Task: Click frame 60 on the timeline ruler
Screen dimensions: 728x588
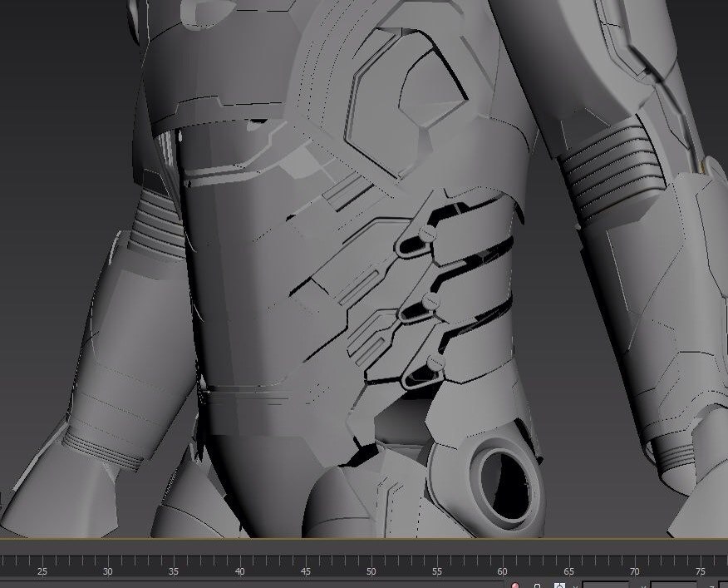Action: point(503,571)
